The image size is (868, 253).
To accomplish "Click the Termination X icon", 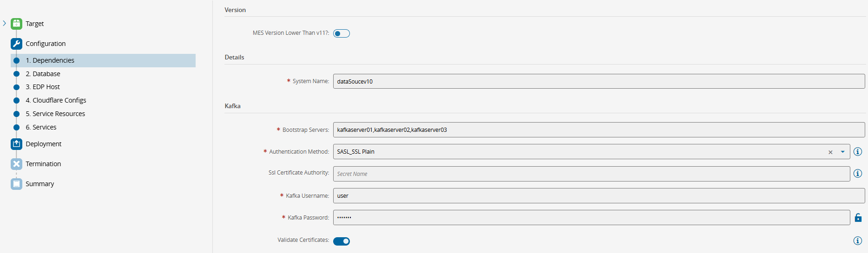I will (16, 164).
